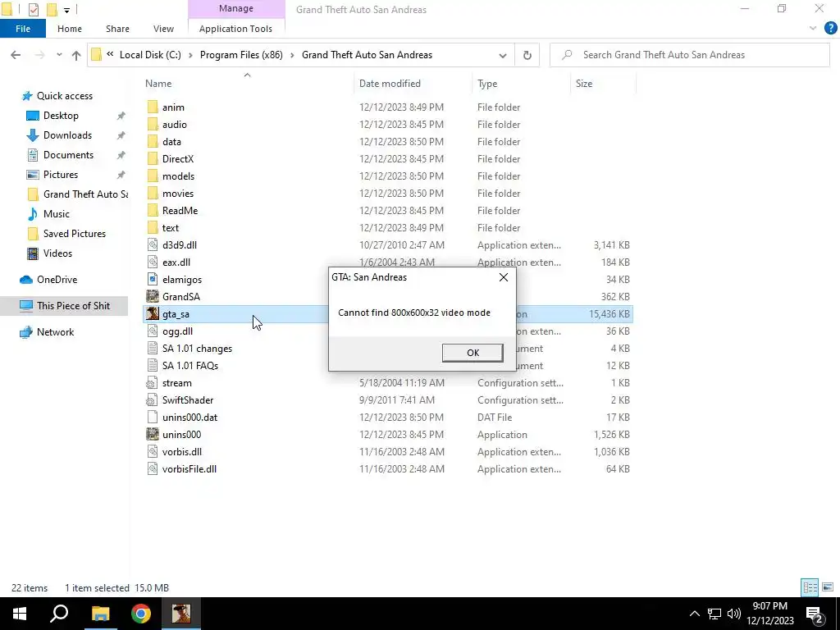Click the search Grand Theft Auto San Andreas box

689,55
